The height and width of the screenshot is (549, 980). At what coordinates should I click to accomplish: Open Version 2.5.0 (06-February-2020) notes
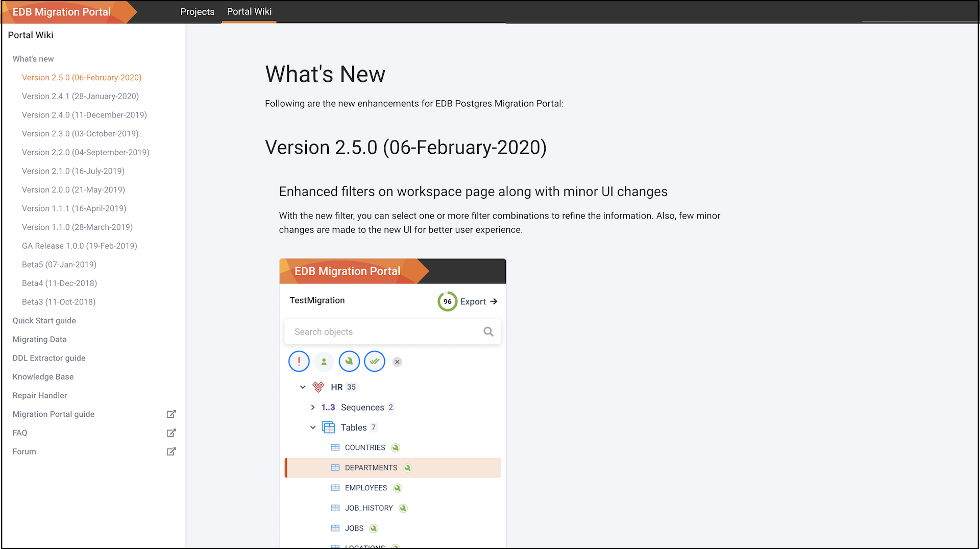tap(82, 78)
